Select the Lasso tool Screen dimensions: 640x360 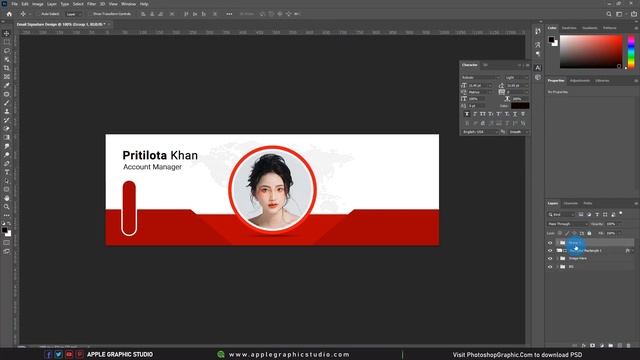[x=7, y=51]
